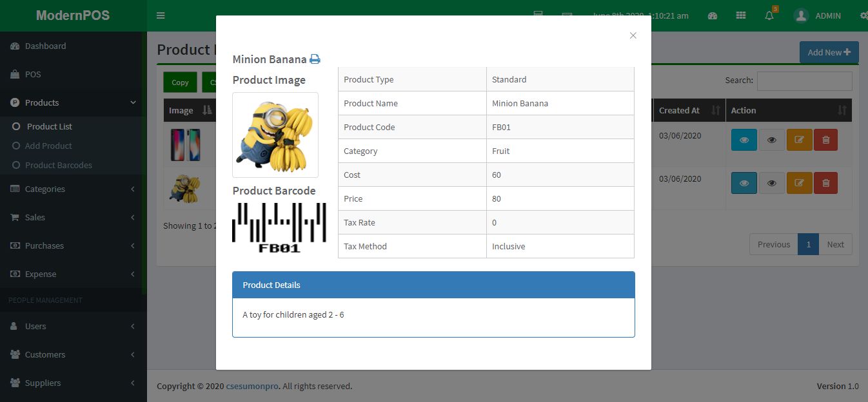Open the settings gears icon

coord(863,15)
